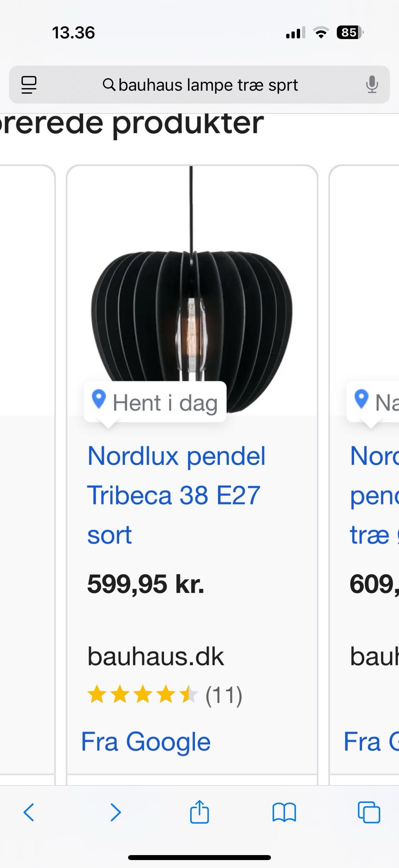Tap the Safari forward arrow
The image size is (399, 868).
coord(116,812)
